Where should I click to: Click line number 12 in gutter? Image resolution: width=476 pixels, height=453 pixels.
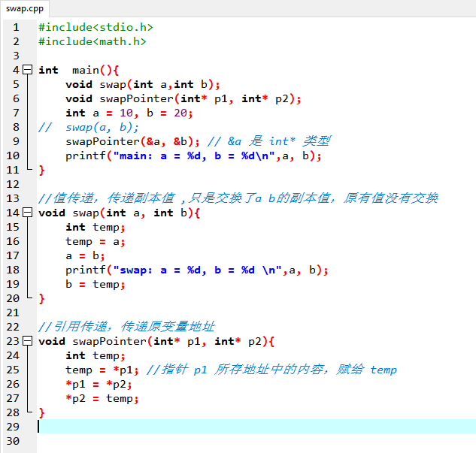click(x=13, y=184)
